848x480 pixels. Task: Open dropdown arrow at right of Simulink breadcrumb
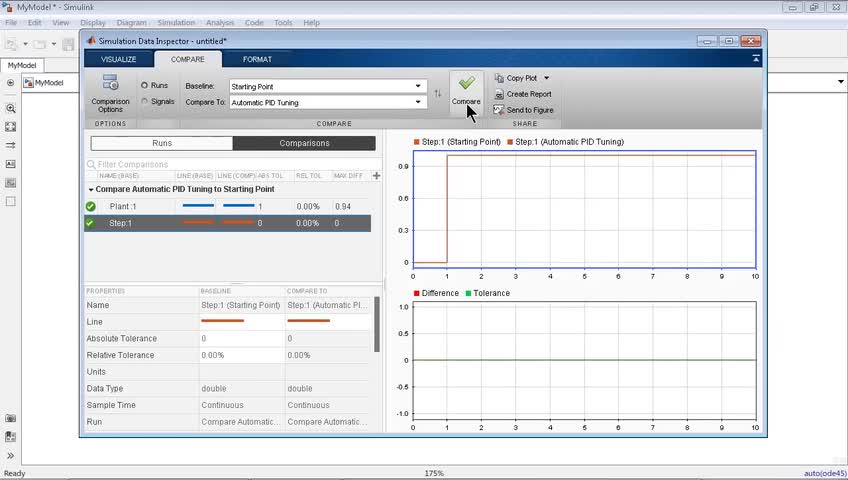(840, 82)
